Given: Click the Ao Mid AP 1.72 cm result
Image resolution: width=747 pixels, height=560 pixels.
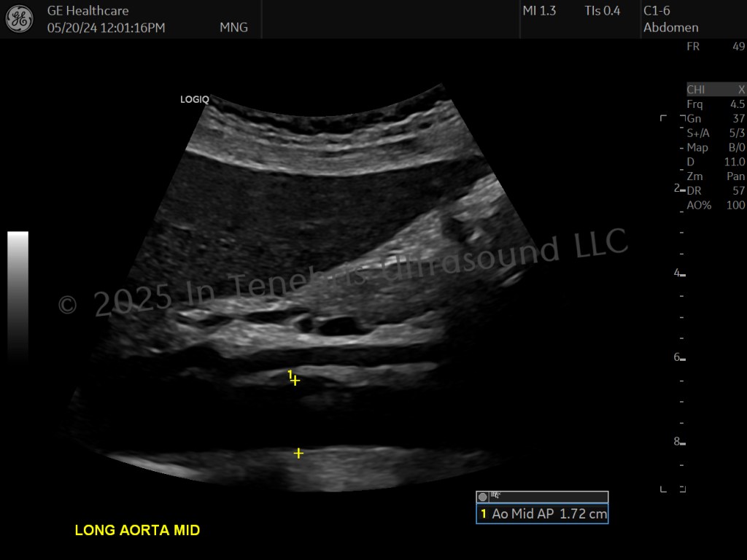Looking at the screenshot, I should click(x=542, y=514).
